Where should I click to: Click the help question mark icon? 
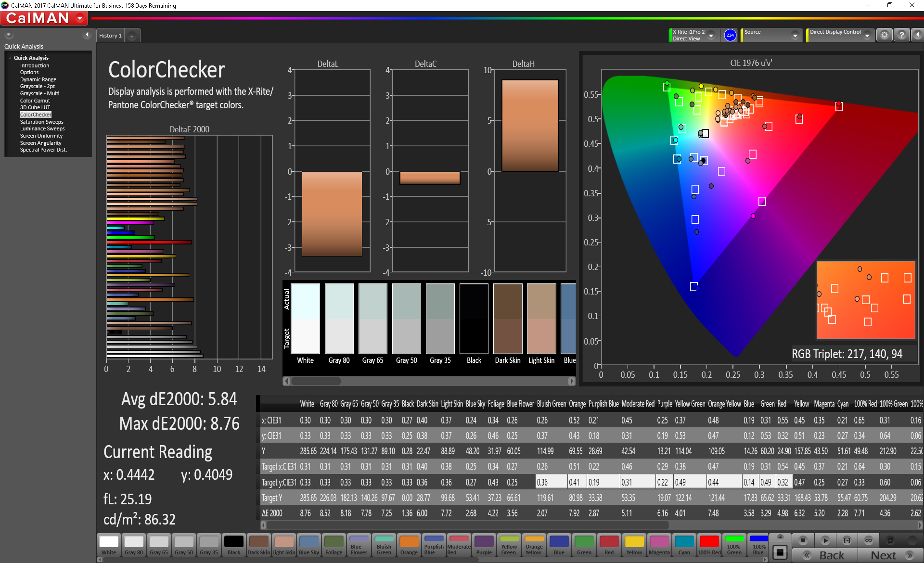pos(902,35)
